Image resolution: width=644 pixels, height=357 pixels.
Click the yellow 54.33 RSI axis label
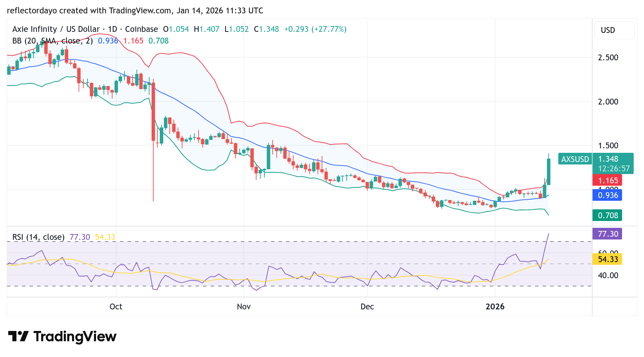pos(607,259)
